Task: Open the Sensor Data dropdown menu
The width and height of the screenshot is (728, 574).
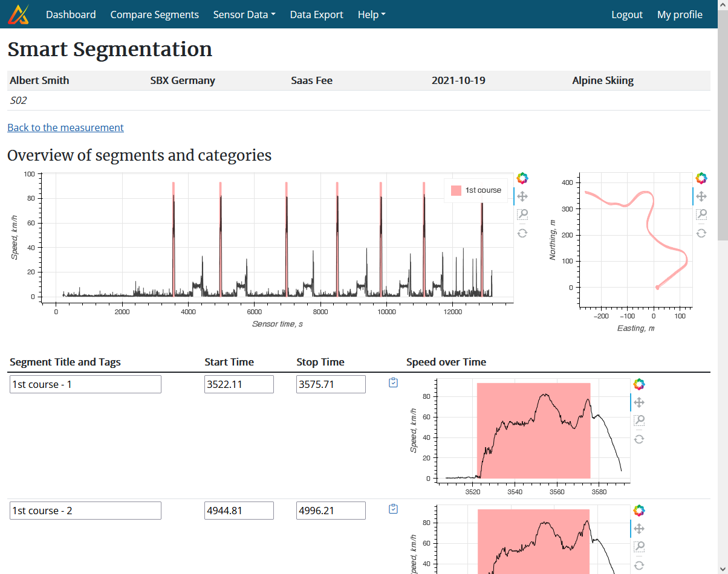Action: tap(244, 14)
